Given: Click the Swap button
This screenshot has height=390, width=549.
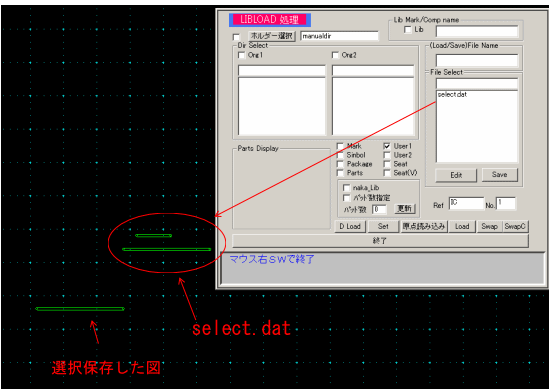Looking at the screenshot, I should [x=489, y=227].
